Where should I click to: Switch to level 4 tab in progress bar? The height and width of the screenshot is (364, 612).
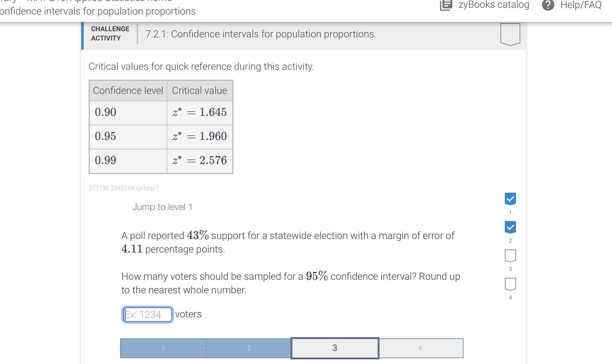[420, 348]
